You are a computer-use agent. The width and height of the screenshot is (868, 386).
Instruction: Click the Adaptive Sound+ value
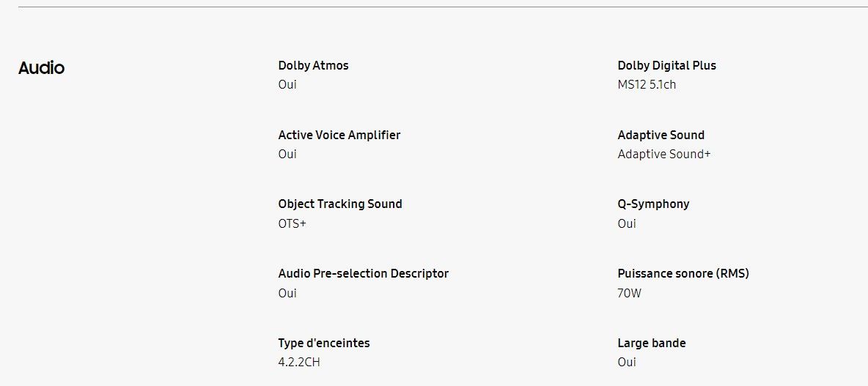[663, 155]
